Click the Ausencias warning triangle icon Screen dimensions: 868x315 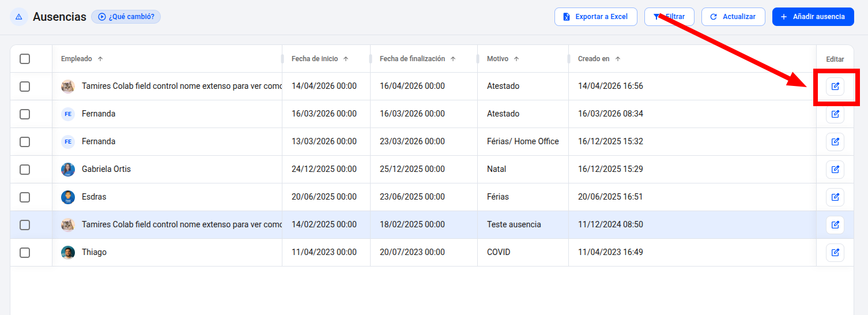click(x=19, y=17)
